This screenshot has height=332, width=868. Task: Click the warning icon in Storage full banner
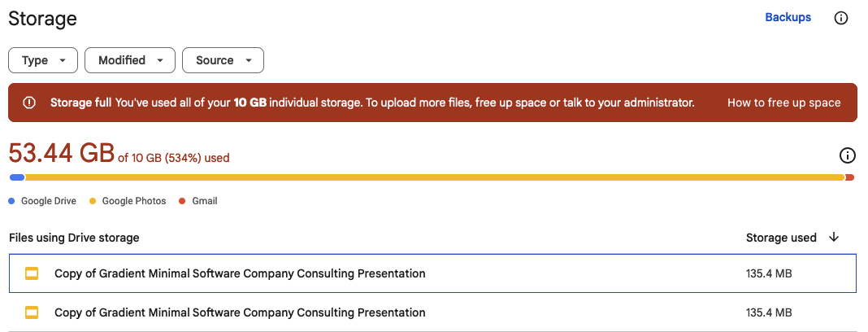click(x=29, y=103)
